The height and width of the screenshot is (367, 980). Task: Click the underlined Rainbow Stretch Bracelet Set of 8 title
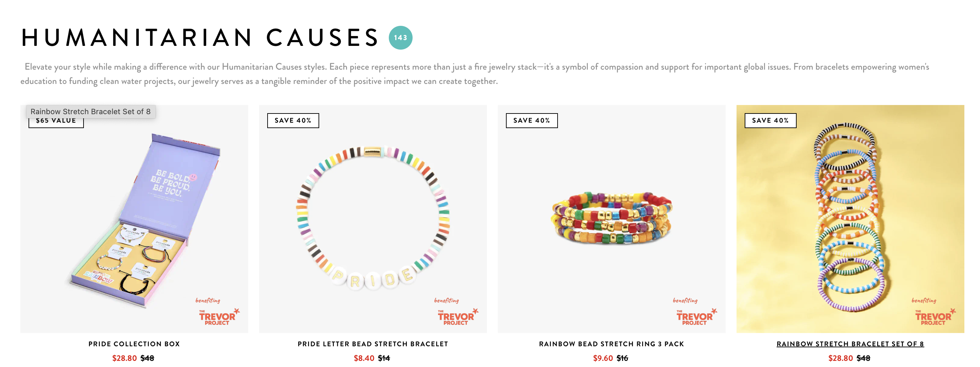(x=850, y=344)
